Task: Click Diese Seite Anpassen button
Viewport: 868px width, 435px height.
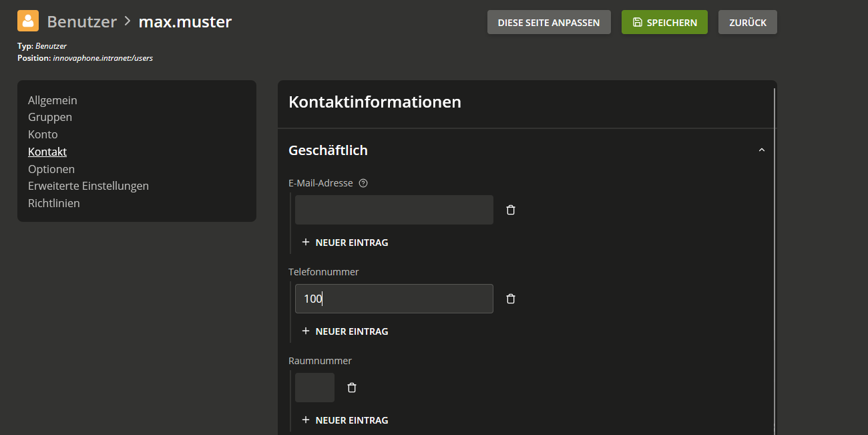Action: click(549, 22)
